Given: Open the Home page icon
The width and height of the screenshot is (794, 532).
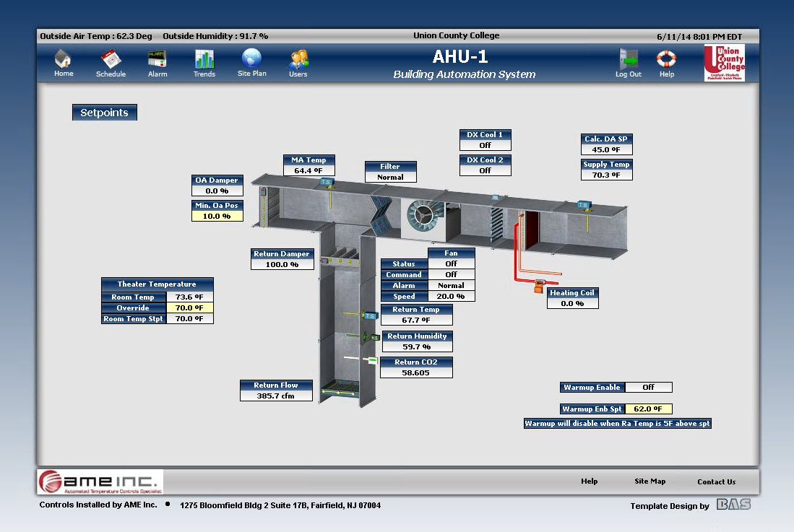Looking at the screenshot, I should [x=64, y=59].
